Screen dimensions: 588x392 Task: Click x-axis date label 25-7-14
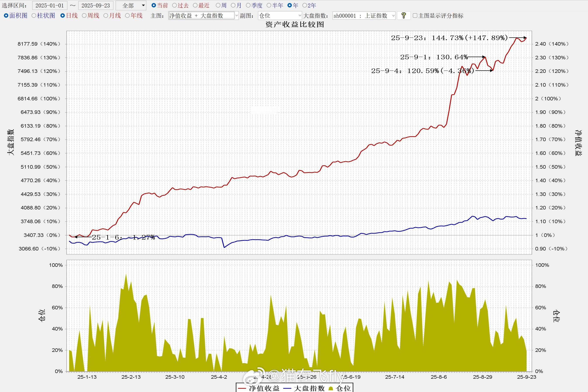[x=395, y=377]
